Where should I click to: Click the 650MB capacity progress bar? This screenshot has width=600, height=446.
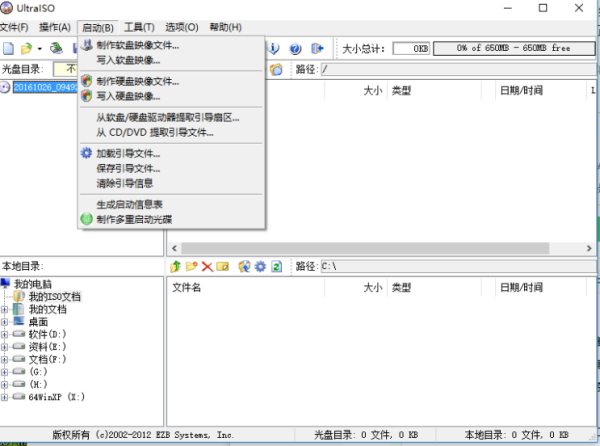click(x=514, y=48)
